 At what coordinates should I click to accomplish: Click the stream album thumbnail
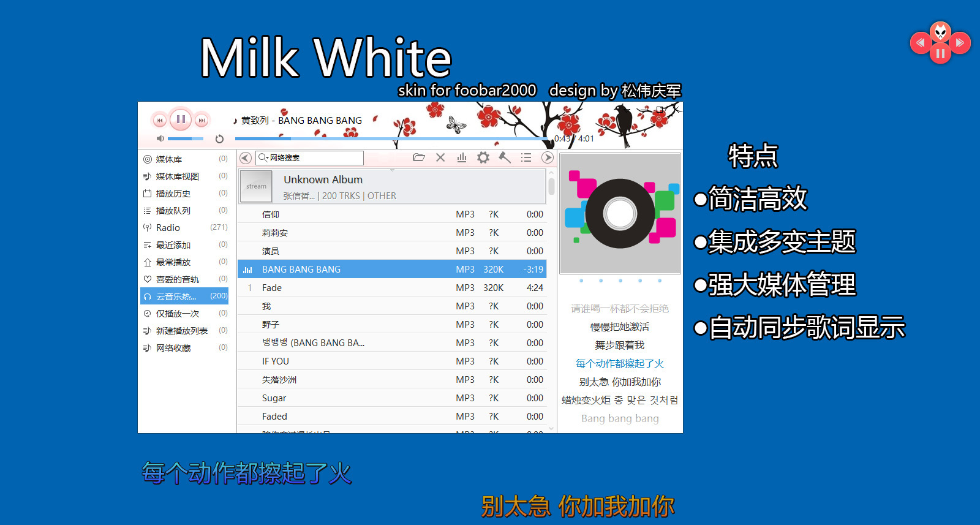tap(256, 186)
